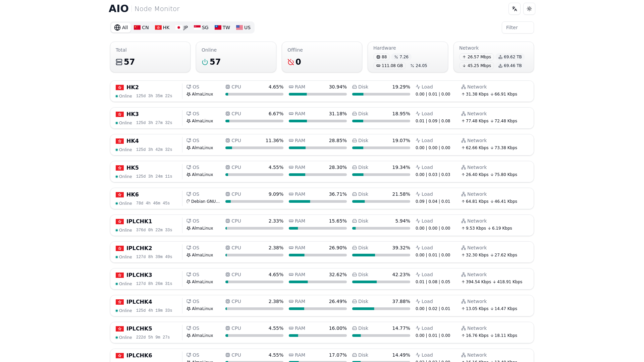Click HK4 CPU value 11.36%
The height and width of the screenshot is (362, 644).
tap(274, 140)
